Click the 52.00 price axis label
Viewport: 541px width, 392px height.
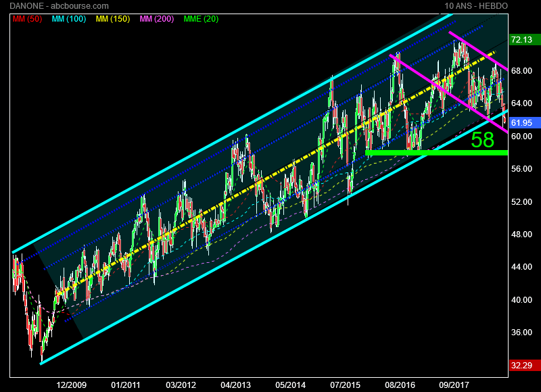pos(521,201)
